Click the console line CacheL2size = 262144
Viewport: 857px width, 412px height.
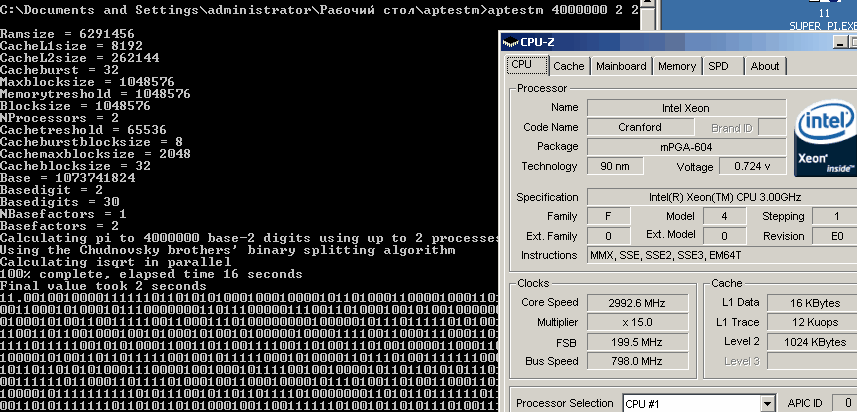click(x=80, y=58)
